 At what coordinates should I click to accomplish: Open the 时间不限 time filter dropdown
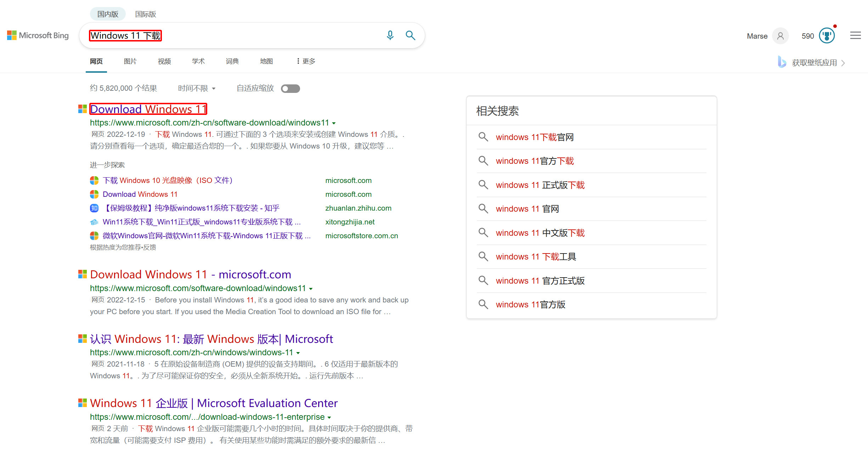(197, 88)
